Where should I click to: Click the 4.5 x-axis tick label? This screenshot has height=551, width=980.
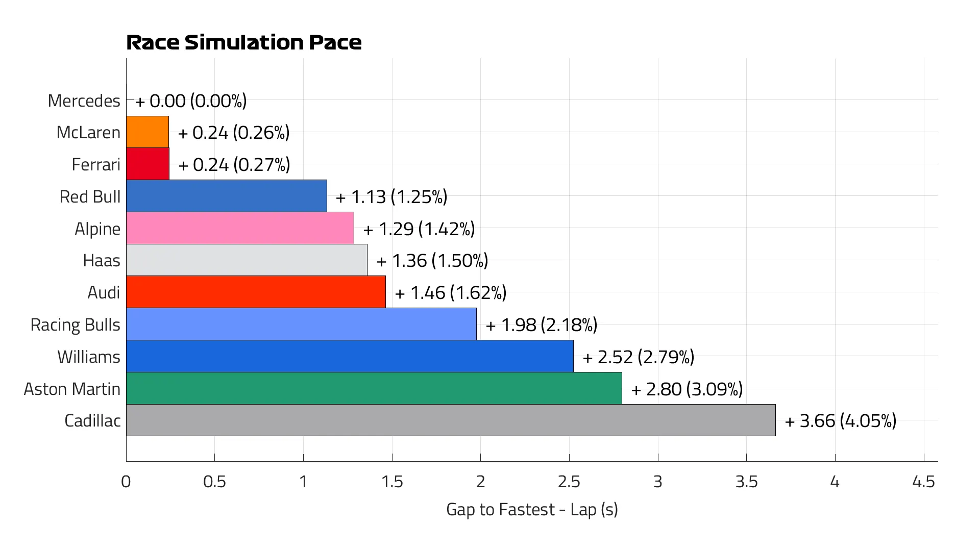coord(923,482)
